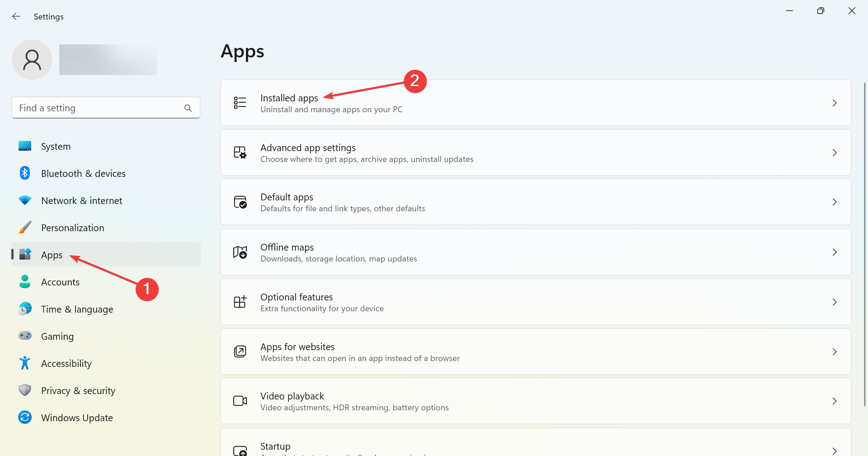Click the Optional features icon
The width and height of the screenshot is (868, 456).
pos(240,302)
